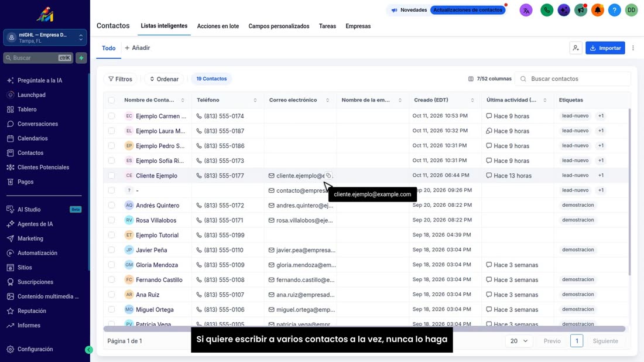Select the Todo smart list tab

(x=108, y=49)
